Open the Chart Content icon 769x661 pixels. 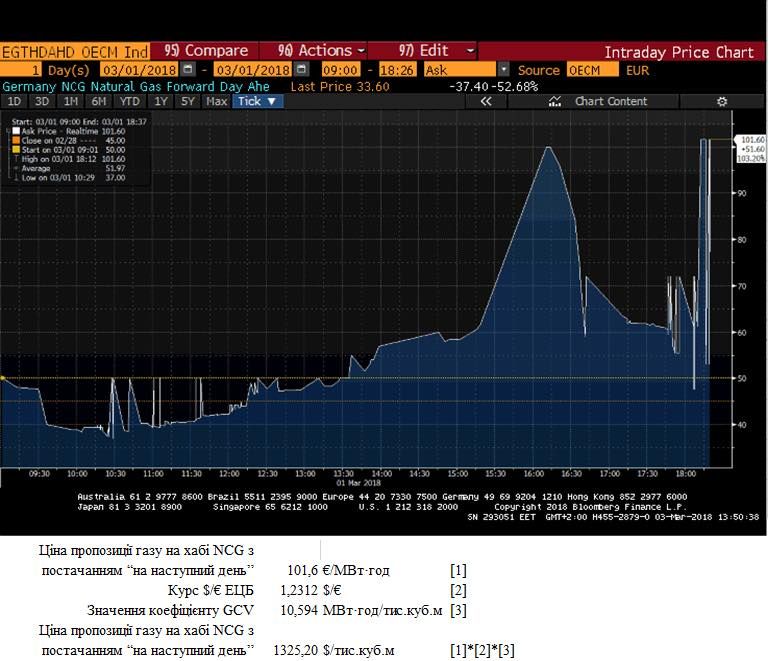tap(555, 102)
